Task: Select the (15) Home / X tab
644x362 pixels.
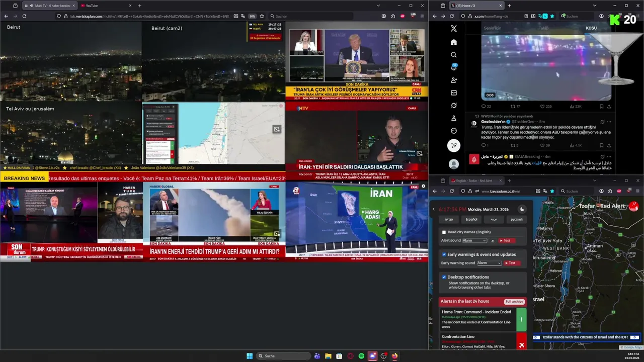Action: coord(476,6)
